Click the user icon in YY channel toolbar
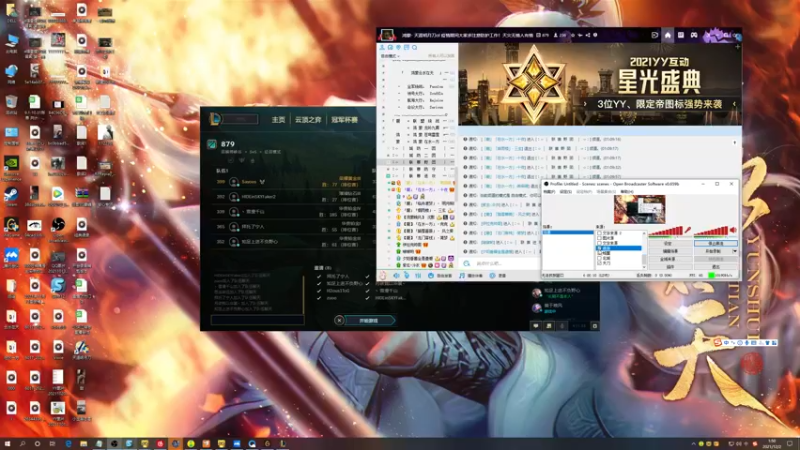The image size is (800, 450). click(x=382, y=47)
